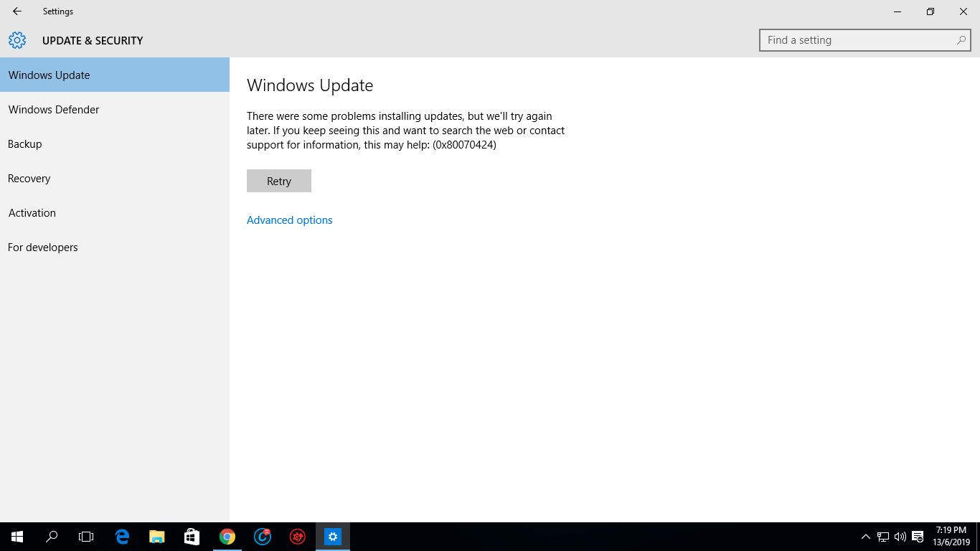The width and height of the screenshot is (980, 551).
Task: Open the Windows Defender section
Action: pyautogui.click(x=115, y=109)
